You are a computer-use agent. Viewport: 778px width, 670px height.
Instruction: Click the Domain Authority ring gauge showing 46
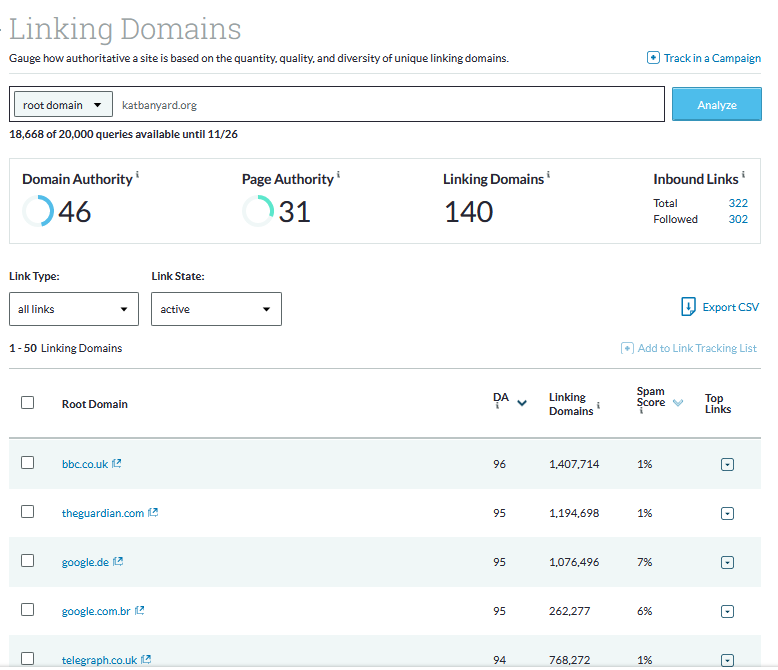click(x=38, y=211)
